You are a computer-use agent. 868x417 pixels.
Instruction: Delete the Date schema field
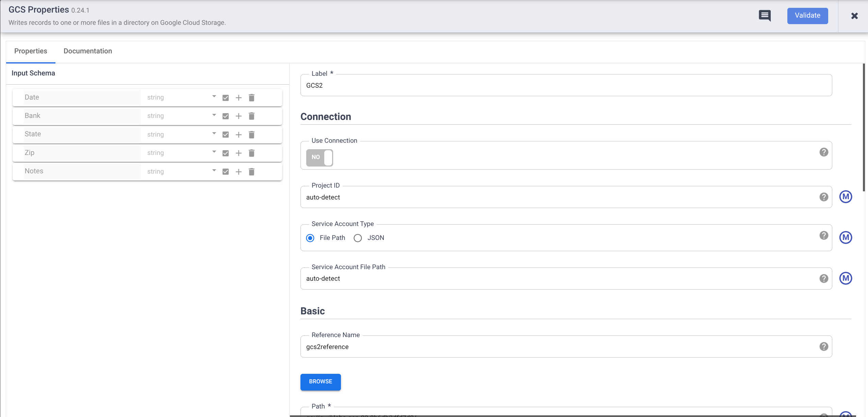click(x=252, y=98)
